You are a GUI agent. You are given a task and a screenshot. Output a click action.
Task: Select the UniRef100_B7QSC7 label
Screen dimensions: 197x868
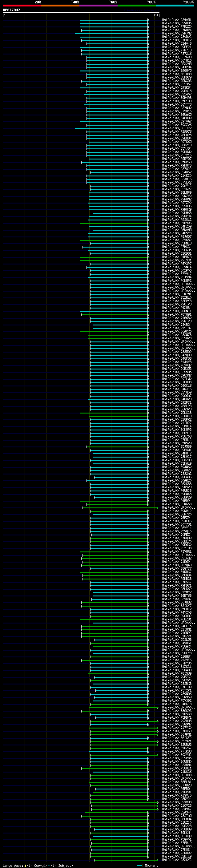[177, 582]
